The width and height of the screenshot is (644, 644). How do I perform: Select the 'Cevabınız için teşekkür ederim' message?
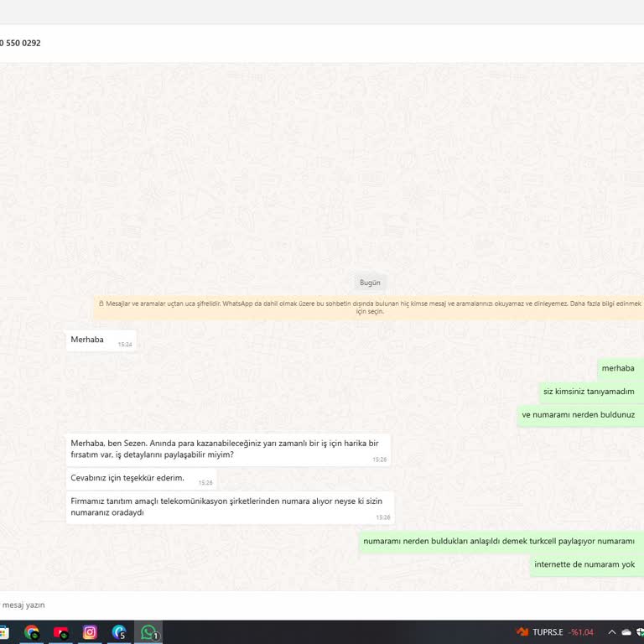pyautogui.click(x=141, y=479)
